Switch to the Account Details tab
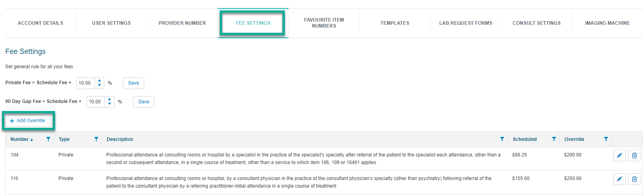 coord(40,23)
